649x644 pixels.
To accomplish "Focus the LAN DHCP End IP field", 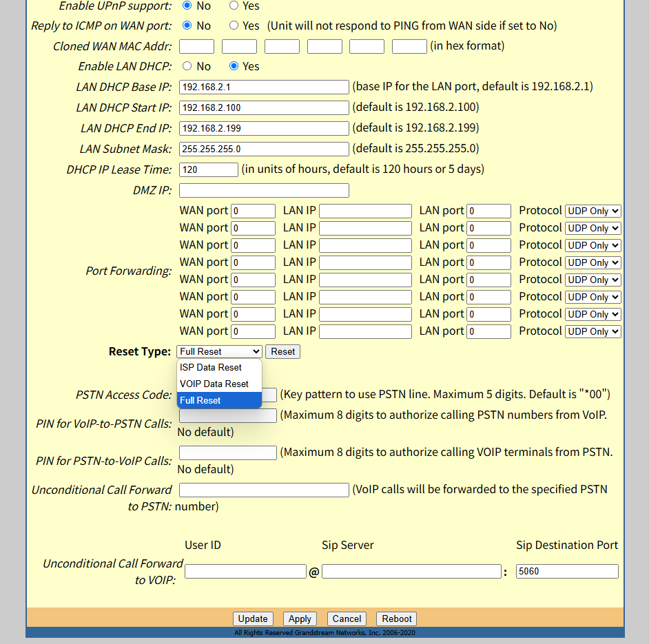I will [x=264, y=128].
